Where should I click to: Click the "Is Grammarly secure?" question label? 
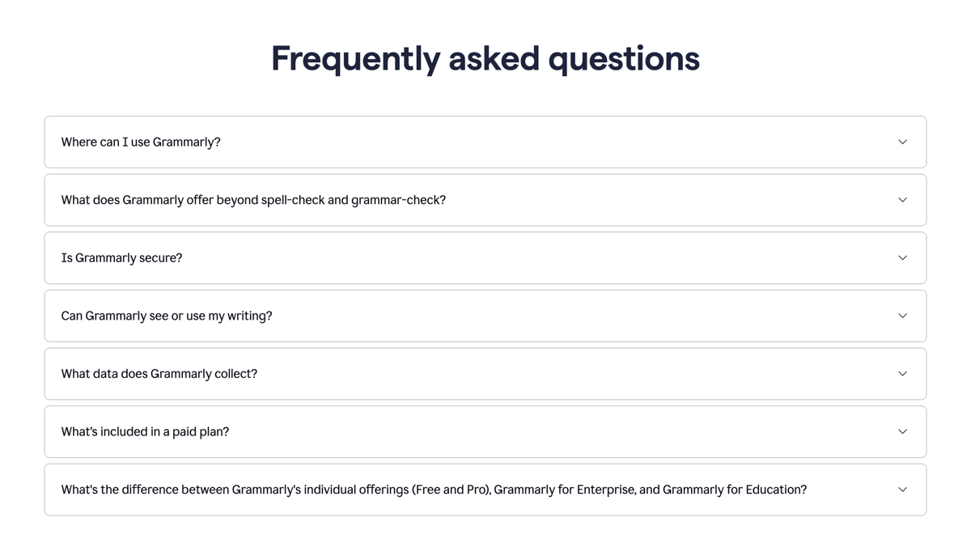[x=121, y=257]
